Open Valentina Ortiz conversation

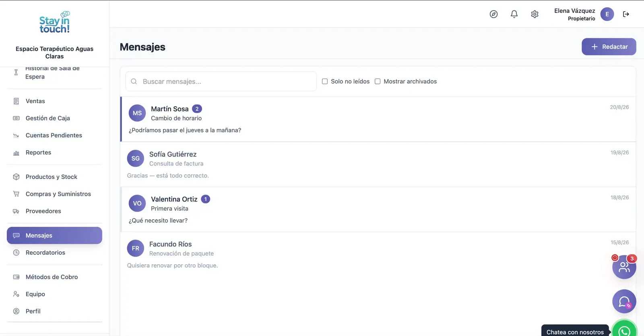378,209
